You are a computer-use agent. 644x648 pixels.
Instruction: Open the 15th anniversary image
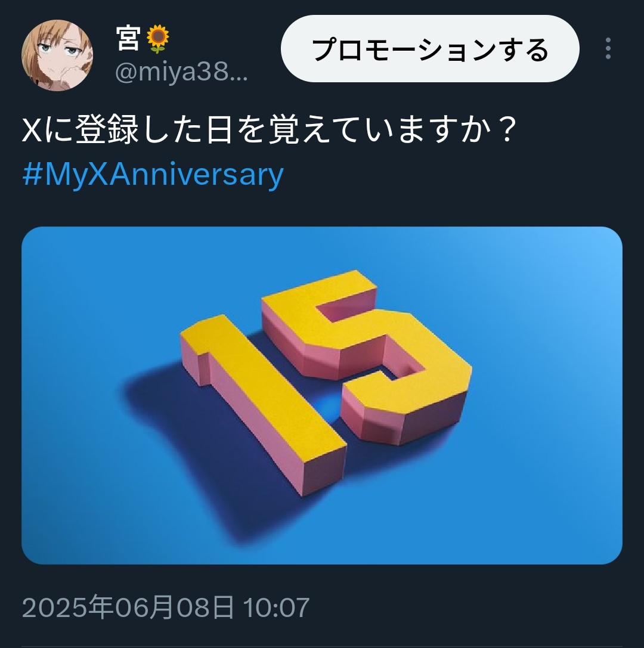(x=321, y=395)
